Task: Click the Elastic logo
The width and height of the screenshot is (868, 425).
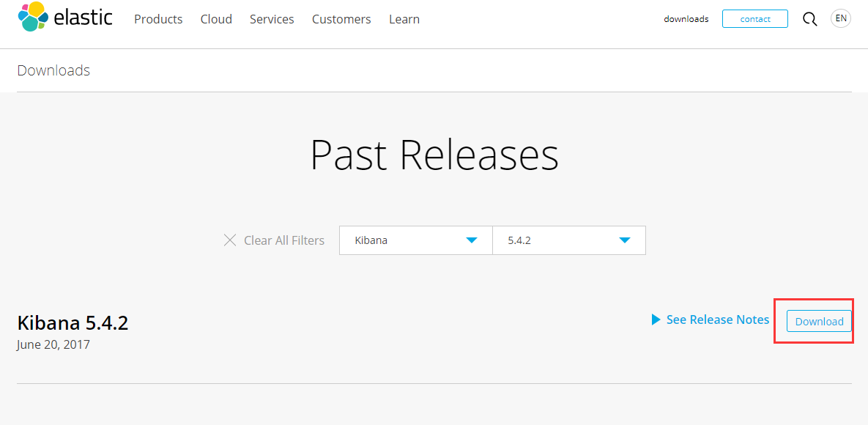Action: pyautogui.click(x=65, y=17)
